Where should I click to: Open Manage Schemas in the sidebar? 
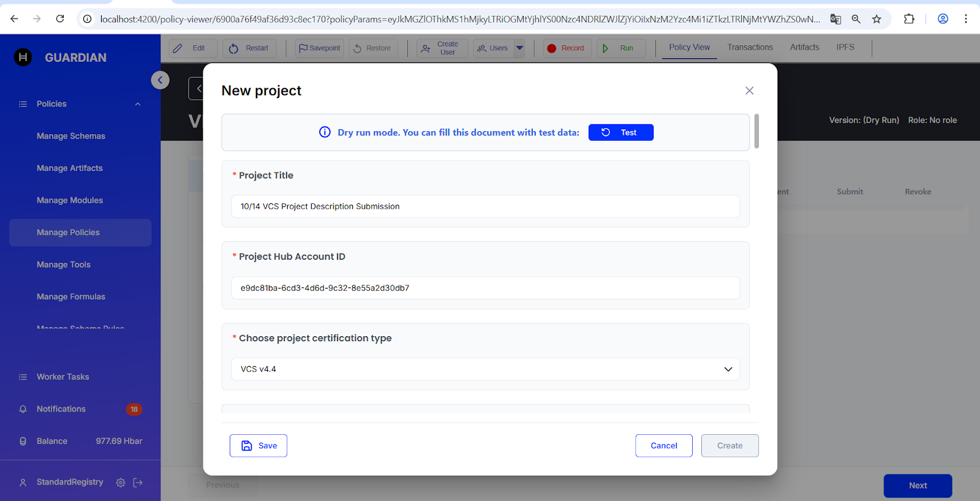71,136
